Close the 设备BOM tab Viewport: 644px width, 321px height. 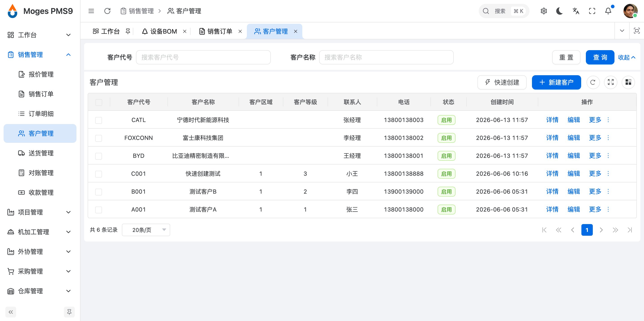click(x=185, y=31)
